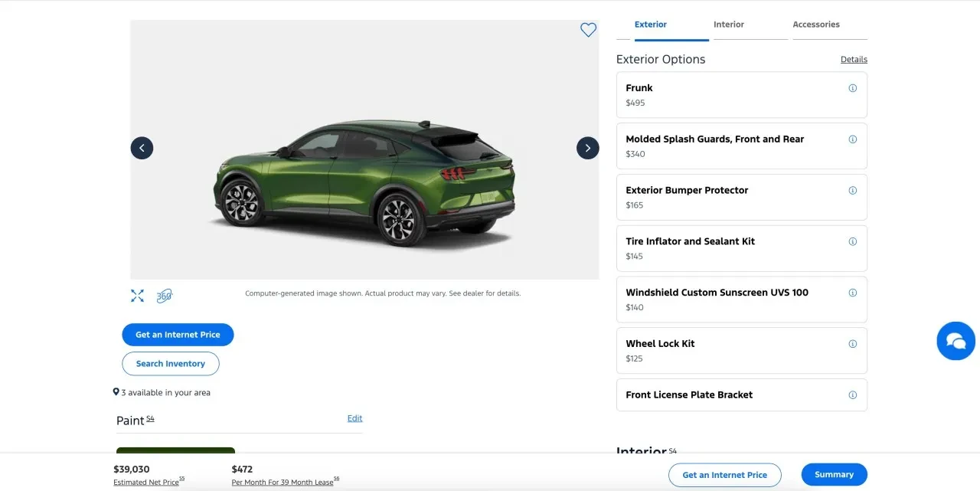This screenshot has height=491, width=980.
Task: Click Edit next to Paint section
Action: (354, 417)
